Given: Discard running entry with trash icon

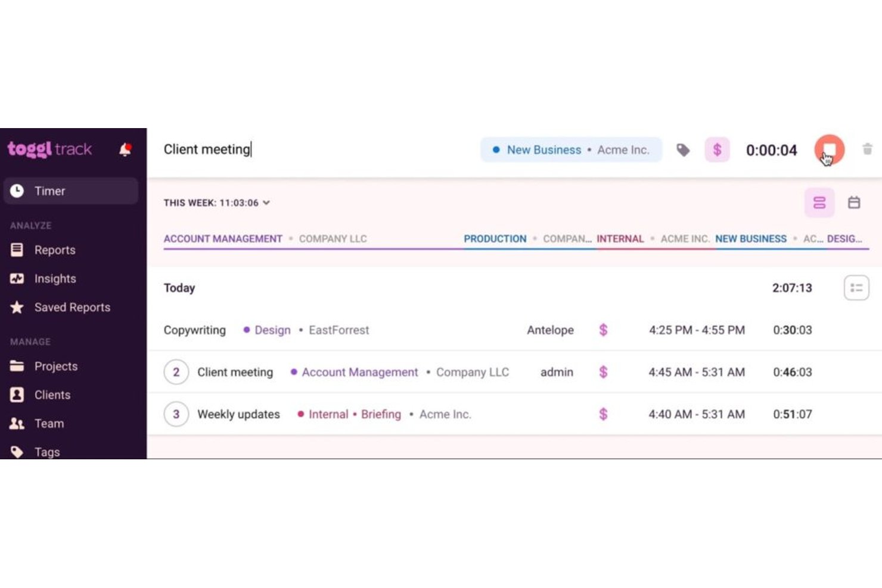Looking at the screenshot, I should coord(867,149).
